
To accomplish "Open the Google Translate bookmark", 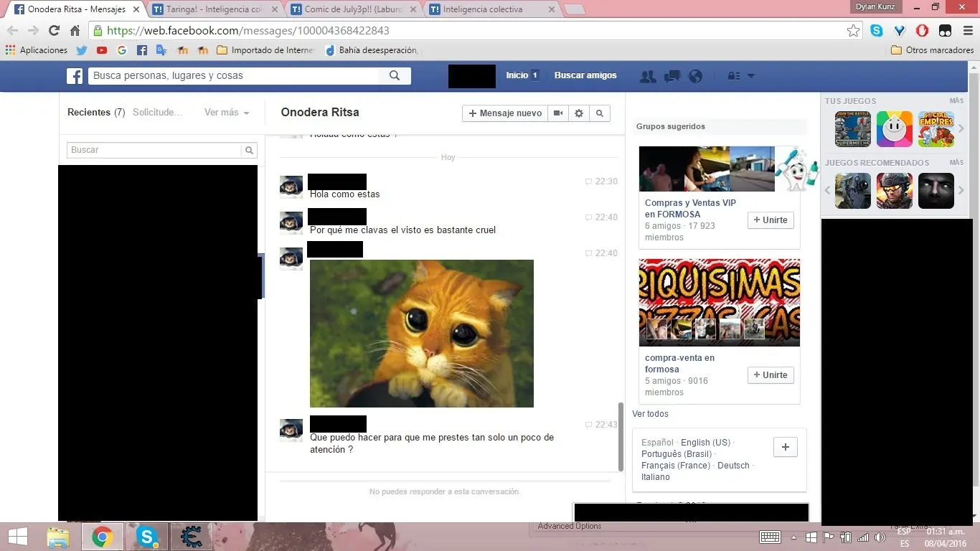I will (162, 50).
